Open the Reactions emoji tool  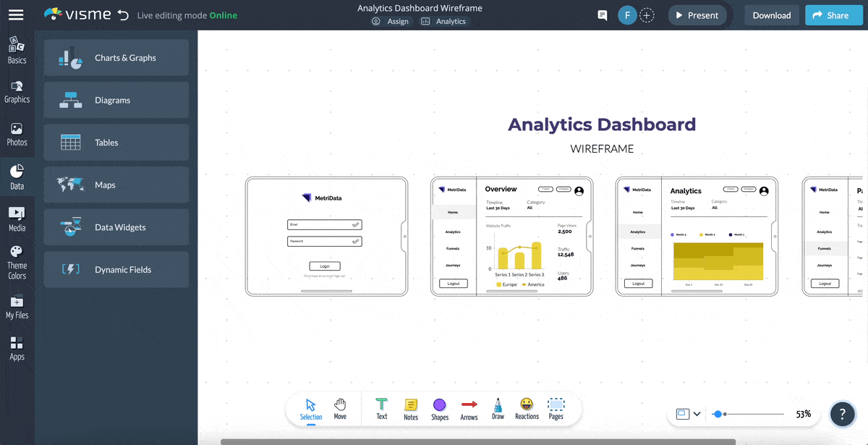coord(527,408)
